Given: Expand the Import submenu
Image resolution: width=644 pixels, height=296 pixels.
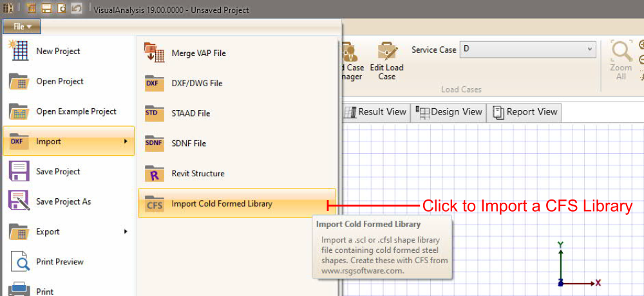Looking at the screenshot, I should (x=69, y=141).
